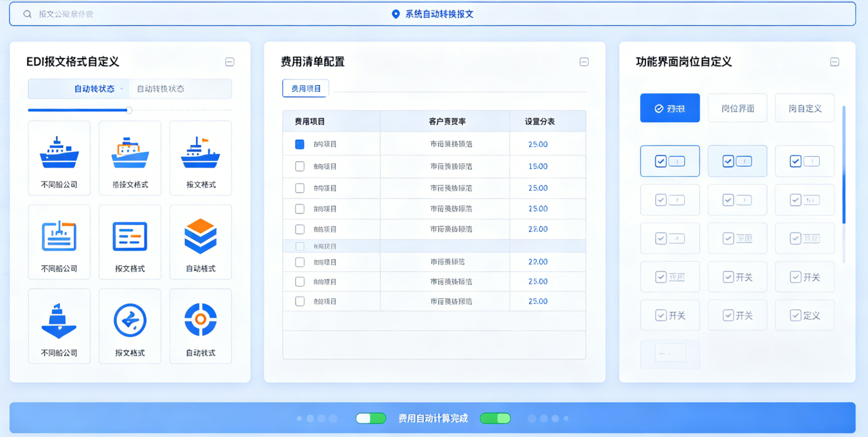Switch to the 费用项目 tab
This screenshot has width=868, height=437.
[x=305, y=88]
